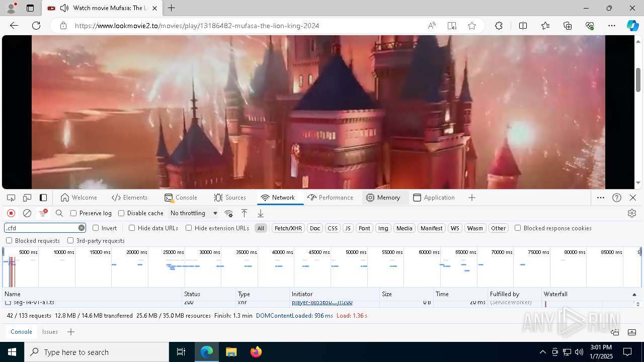Select seg-14-v1-a1.ts row checkbox
Screen dimensions: 644x362
[x=8, y=303]
